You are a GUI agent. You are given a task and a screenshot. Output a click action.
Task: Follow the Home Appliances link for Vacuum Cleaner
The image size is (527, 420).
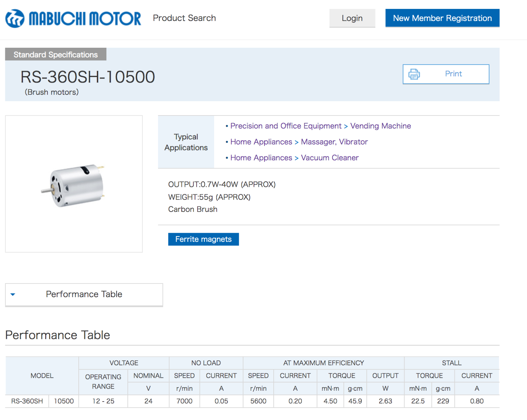(261, 158)
